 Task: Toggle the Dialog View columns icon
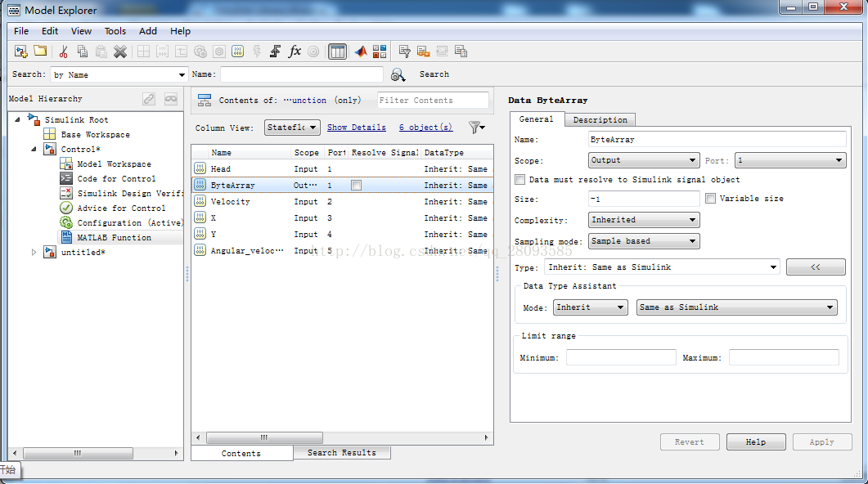[337, 52]
